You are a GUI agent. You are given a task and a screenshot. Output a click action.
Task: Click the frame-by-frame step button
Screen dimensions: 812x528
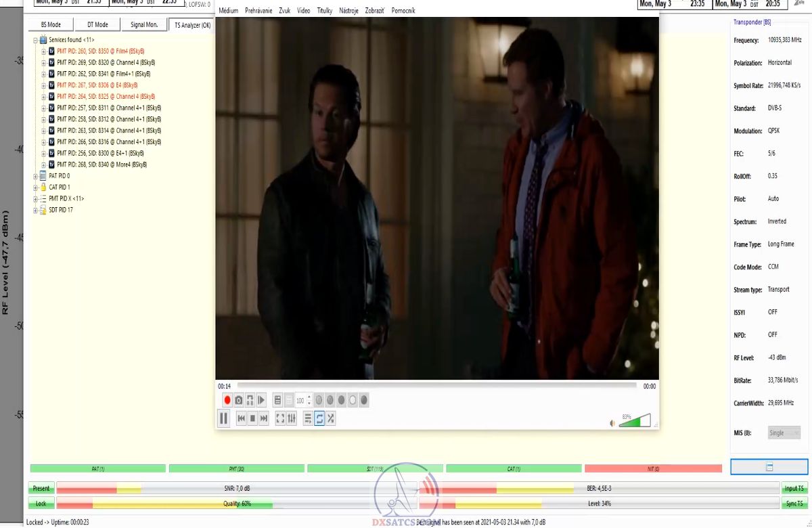261,400
